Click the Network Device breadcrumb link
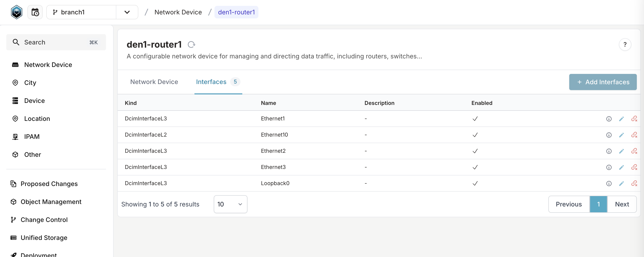 pyautogui.click(x=178, y=12)
